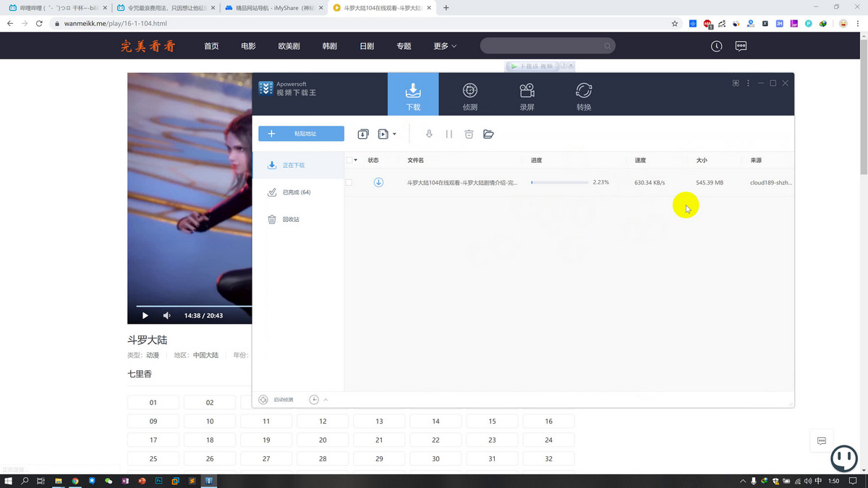Select 韩剧 in the site navigation

click(x=328, y=46)
